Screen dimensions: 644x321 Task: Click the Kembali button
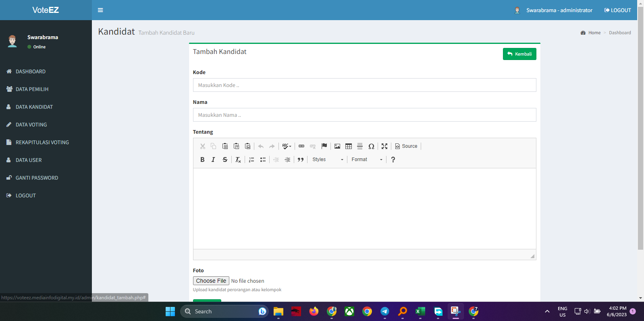[519, 54]
